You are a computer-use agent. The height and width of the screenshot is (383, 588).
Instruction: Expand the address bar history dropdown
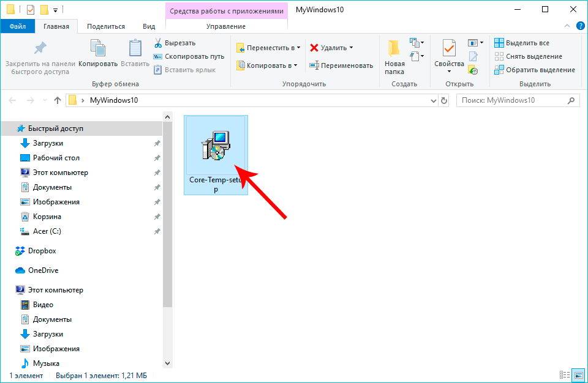[434, 100]
